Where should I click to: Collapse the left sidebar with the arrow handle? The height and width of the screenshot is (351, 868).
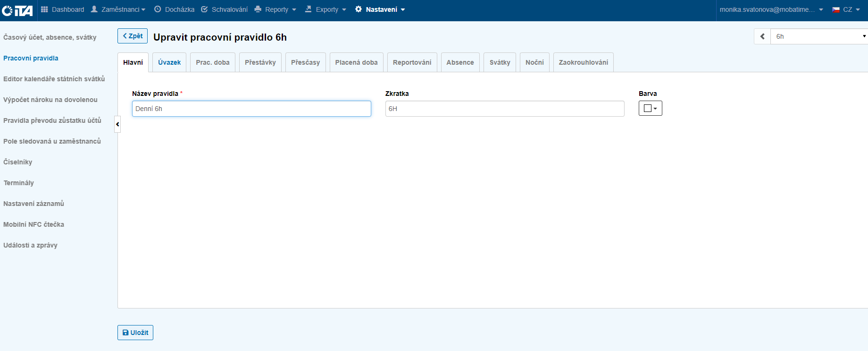pyautogui.click(x=117, y=124)
